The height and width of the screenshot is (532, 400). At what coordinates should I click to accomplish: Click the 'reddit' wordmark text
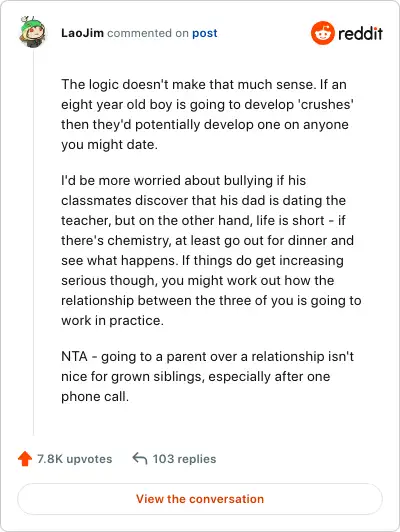360,33
